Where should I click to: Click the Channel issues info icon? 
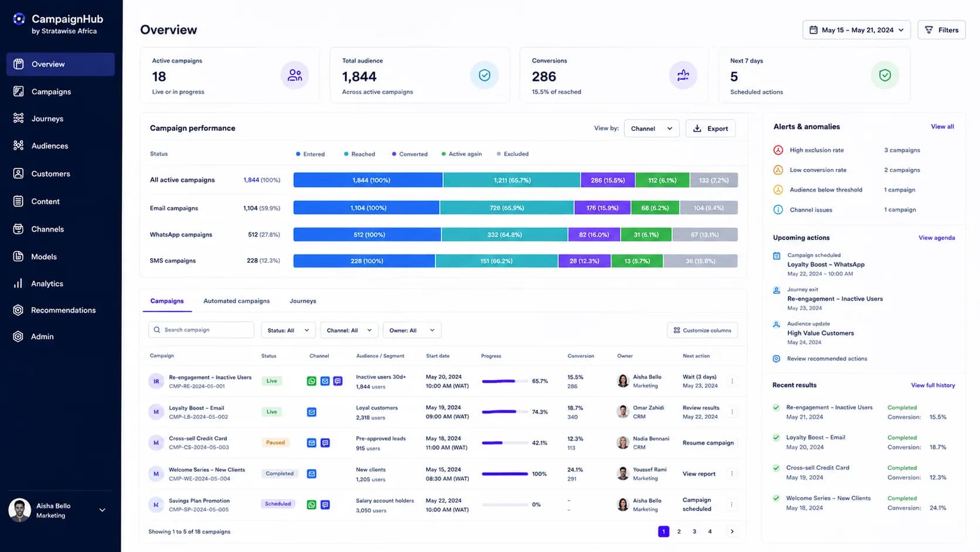pyautogui.click(x=778, y=209)
